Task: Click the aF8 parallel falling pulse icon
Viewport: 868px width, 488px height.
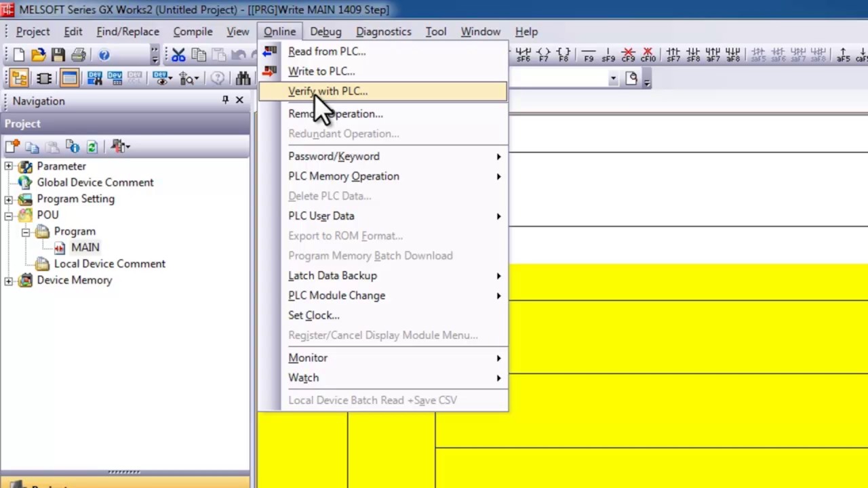Action: tap(732, 55)
